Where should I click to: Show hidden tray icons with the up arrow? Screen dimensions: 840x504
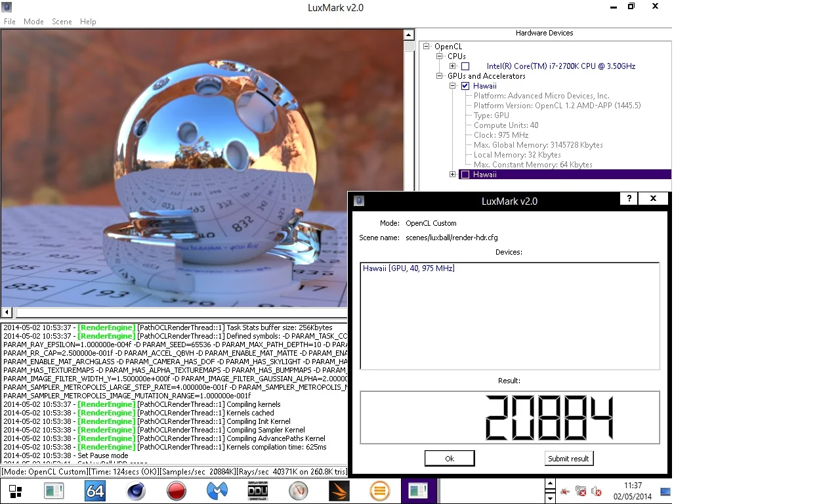point(551,484)
